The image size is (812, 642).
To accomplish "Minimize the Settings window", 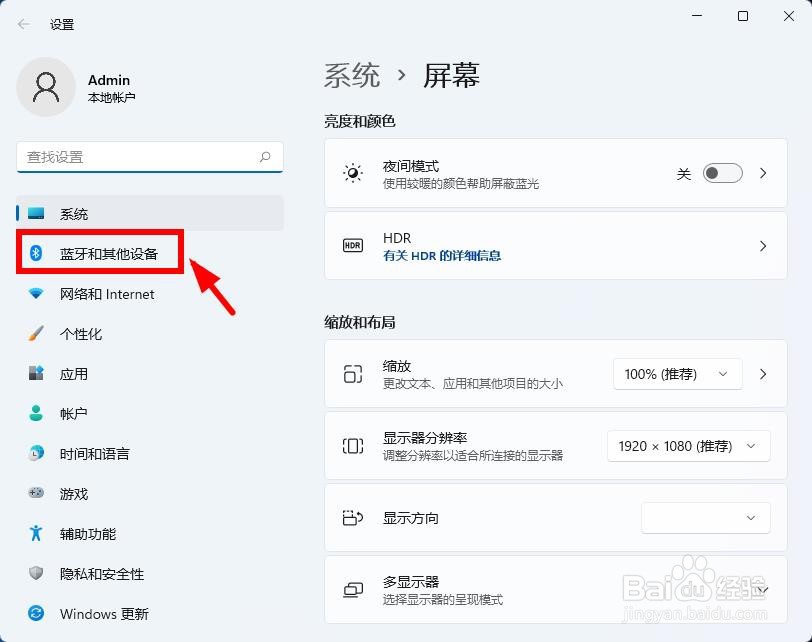I will pyautogui.click(x=697, y=16).
